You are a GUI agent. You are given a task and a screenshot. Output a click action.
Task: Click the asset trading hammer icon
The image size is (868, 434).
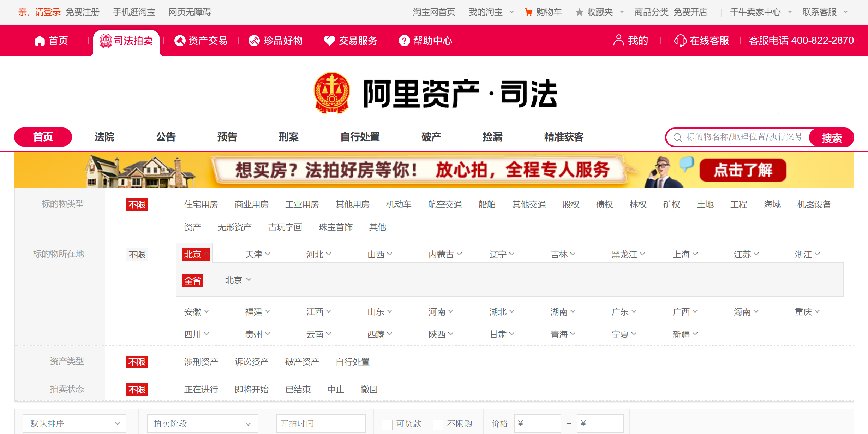[180, 41]
